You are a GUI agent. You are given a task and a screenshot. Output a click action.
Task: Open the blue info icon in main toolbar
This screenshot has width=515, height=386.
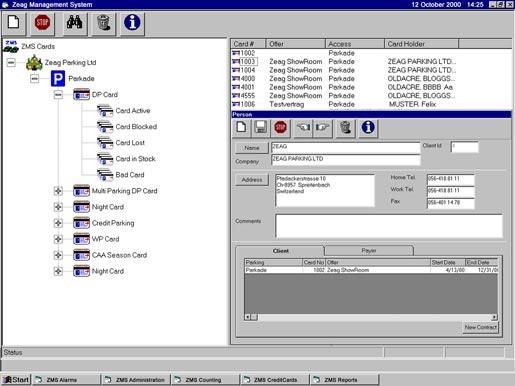(x=132, y=23)
